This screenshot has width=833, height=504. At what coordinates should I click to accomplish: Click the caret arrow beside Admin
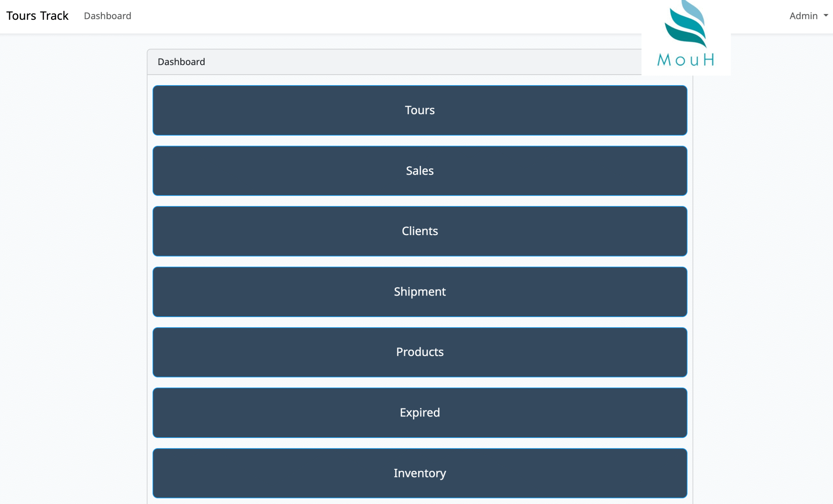[x=826, y=16]
